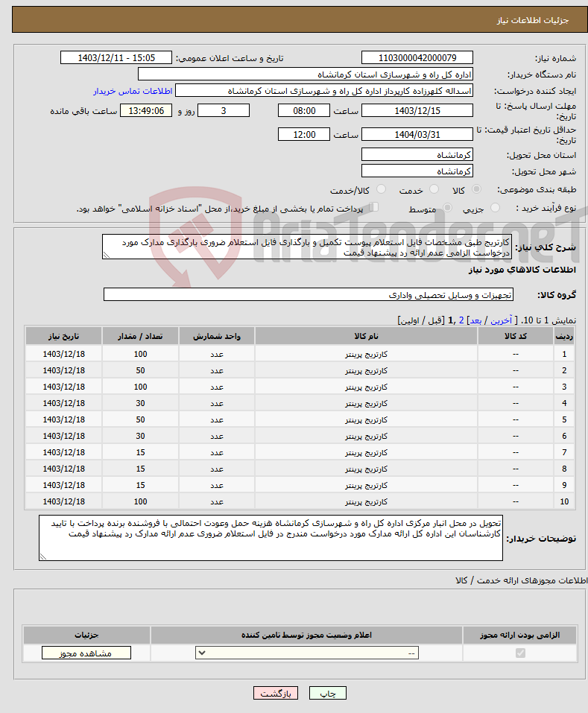Open the supplier license status dropdown
Viewport: 588px width, 713px height.
click(307, 653)
